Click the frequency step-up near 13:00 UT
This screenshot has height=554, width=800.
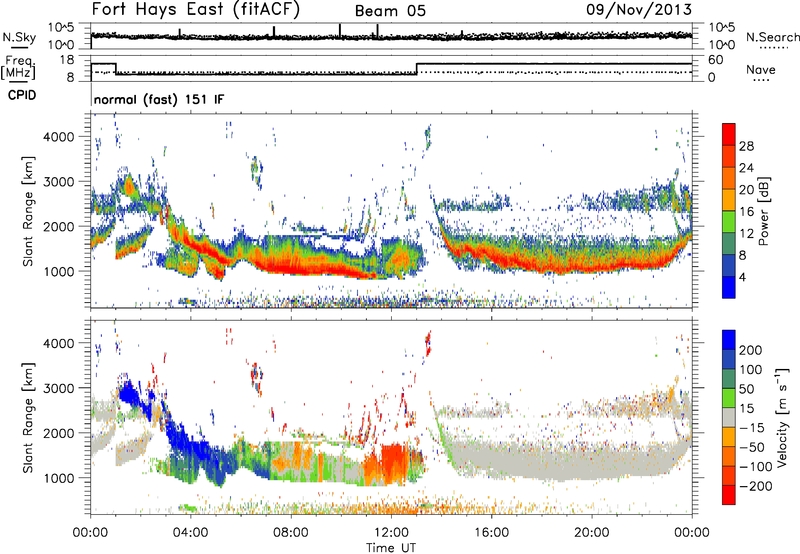417,69
